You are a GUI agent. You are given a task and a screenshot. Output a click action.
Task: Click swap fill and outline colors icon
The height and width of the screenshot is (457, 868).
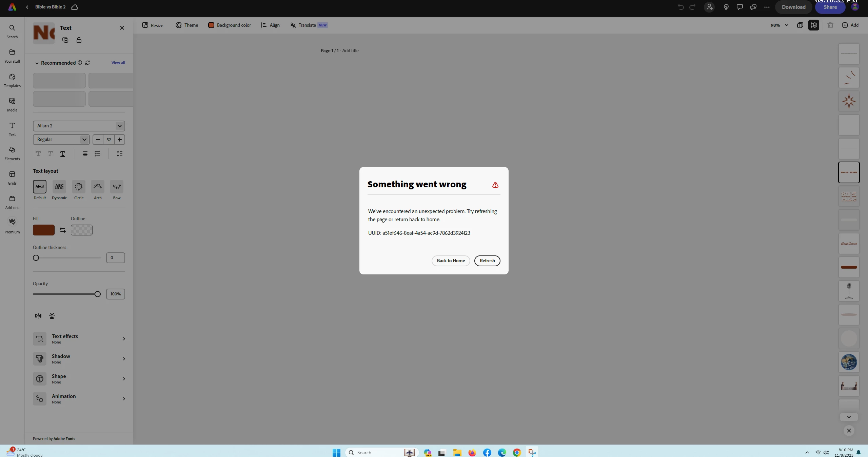[x=63, y=230]
